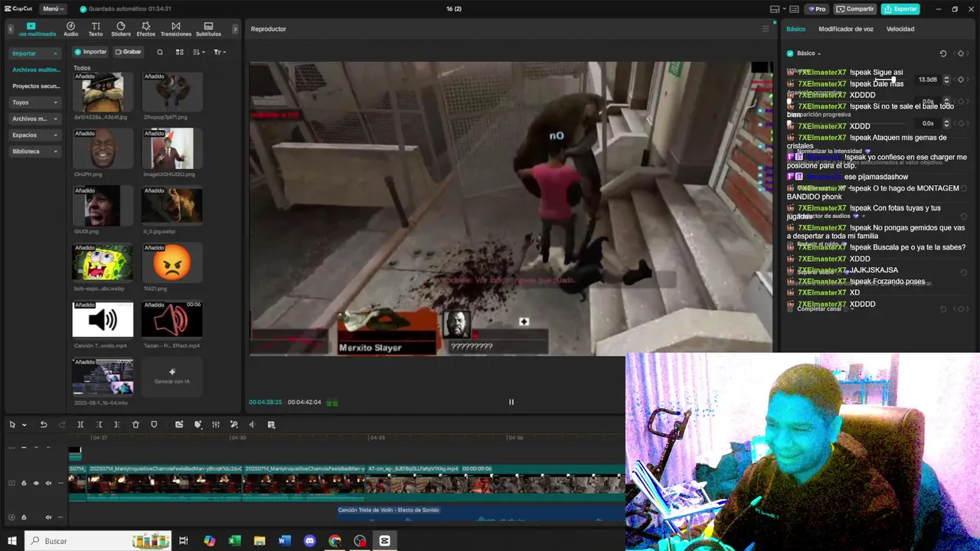The image size is (980, 551).
Task: Click the Pro upgrade button
Action: [817, 9]
